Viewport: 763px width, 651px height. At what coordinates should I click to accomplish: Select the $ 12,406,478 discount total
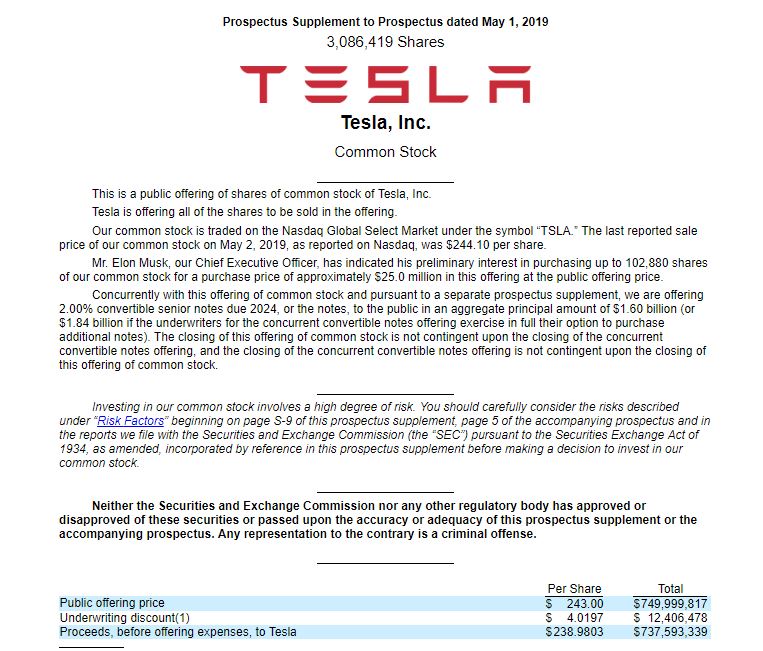click(x=670, y=618)
